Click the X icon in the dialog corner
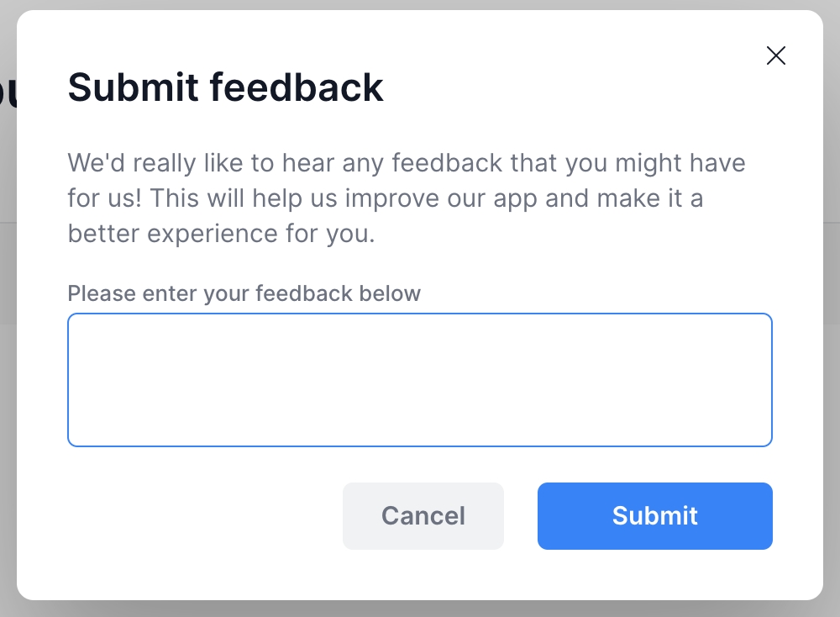This screenshot has height=617, width=840. (776, 55)
